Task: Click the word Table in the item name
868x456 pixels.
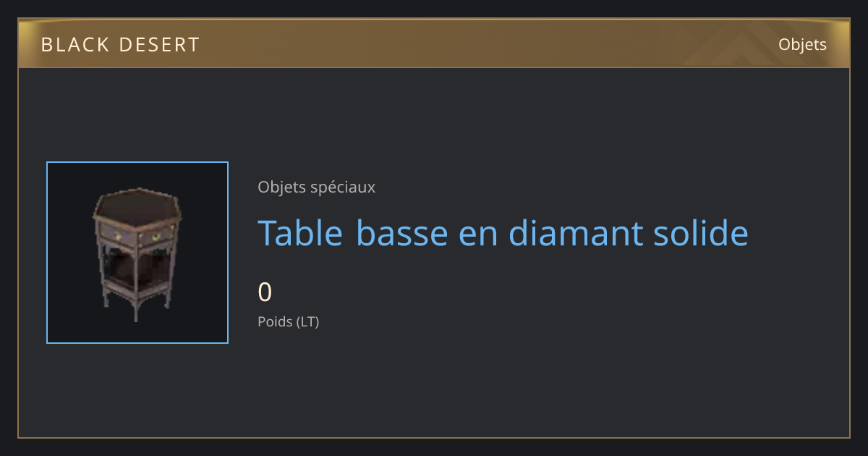Action: pos(300,233)
